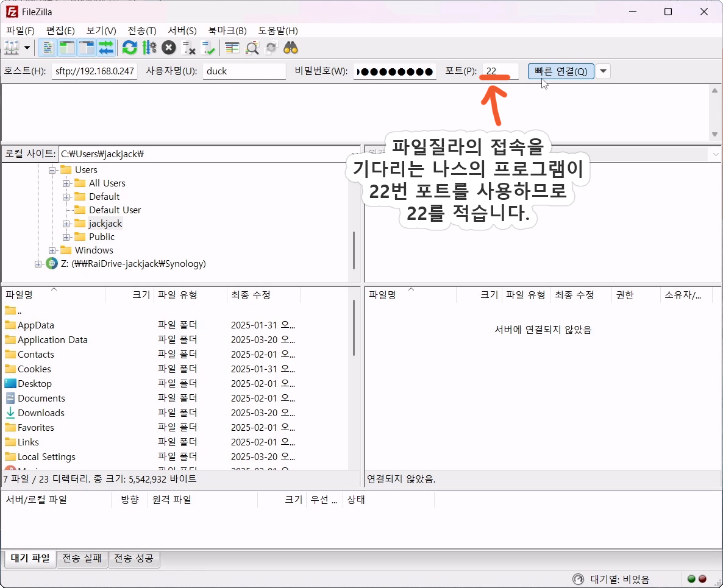This screenshot has height=588, width=723.
Task: Disconnect from the current server
Action: 188,48
